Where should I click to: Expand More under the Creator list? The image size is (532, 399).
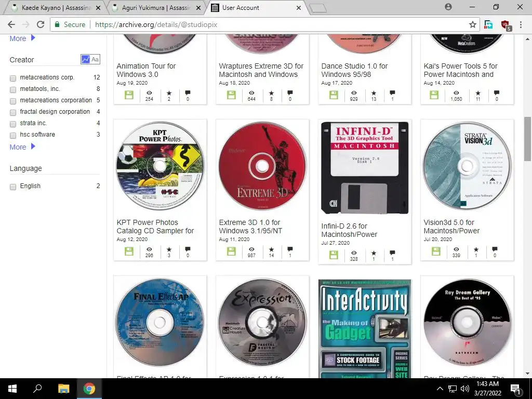point(22,147)
